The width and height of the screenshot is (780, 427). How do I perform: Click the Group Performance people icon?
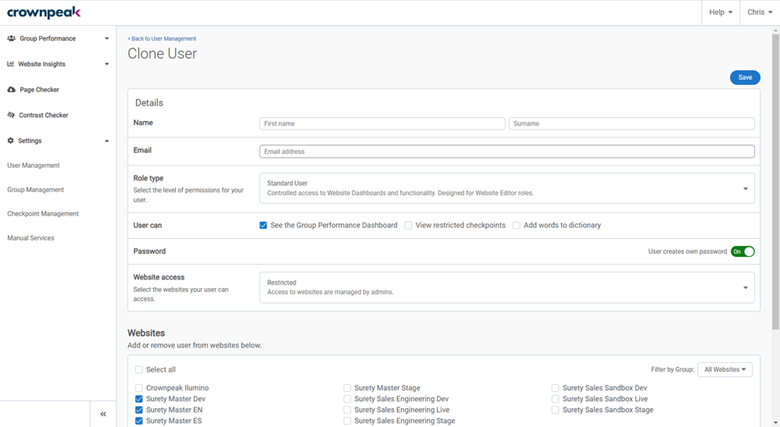click(x=11, y=38)
